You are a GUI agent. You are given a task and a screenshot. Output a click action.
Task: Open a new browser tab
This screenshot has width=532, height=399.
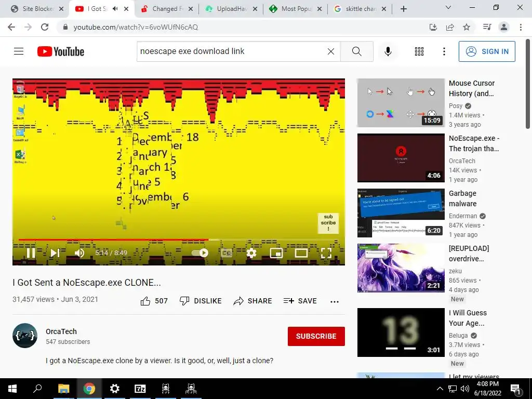[403, 9]
